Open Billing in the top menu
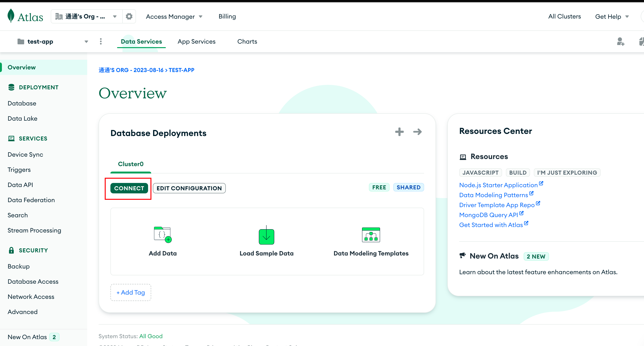Image resolution: width=644 pixels, height=346 pixels. coord(227,17)
